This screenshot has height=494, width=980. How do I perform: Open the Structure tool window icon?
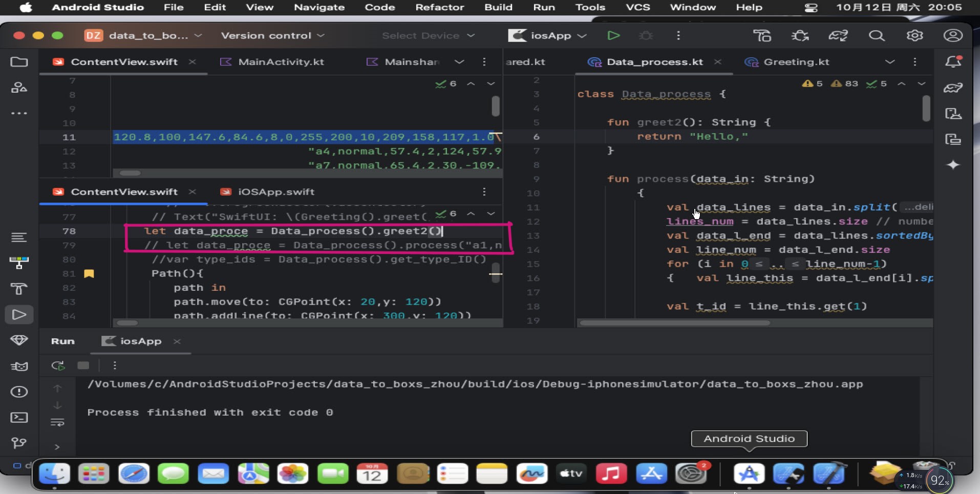[19, 238]
